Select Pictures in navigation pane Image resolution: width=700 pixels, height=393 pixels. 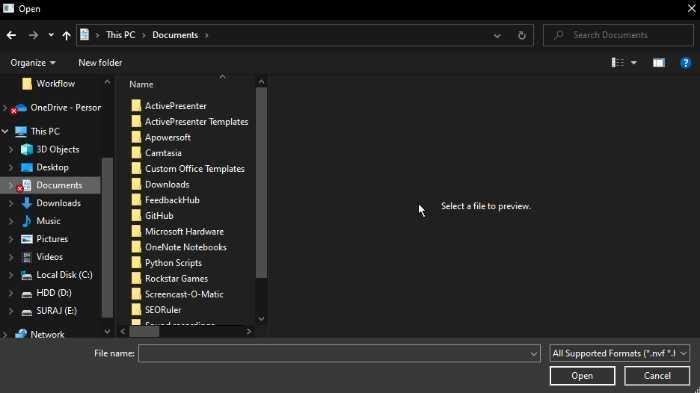click(52, 239)
